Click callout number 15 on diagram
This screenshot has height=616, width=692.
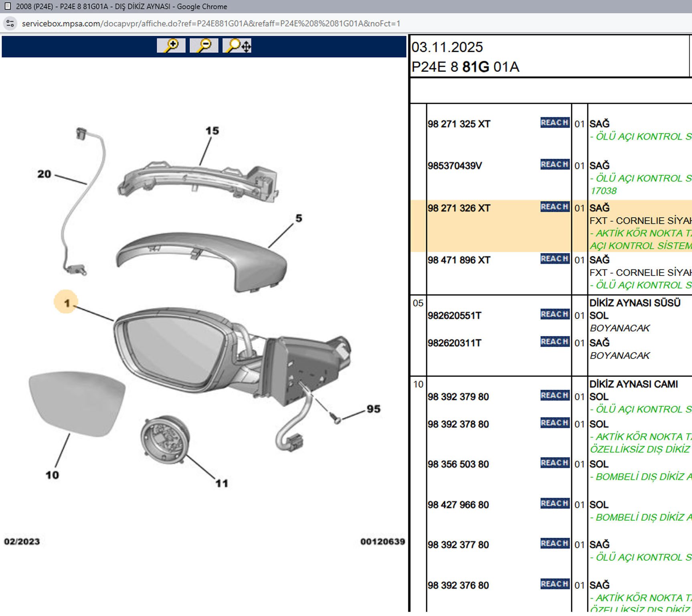point(212,131)
